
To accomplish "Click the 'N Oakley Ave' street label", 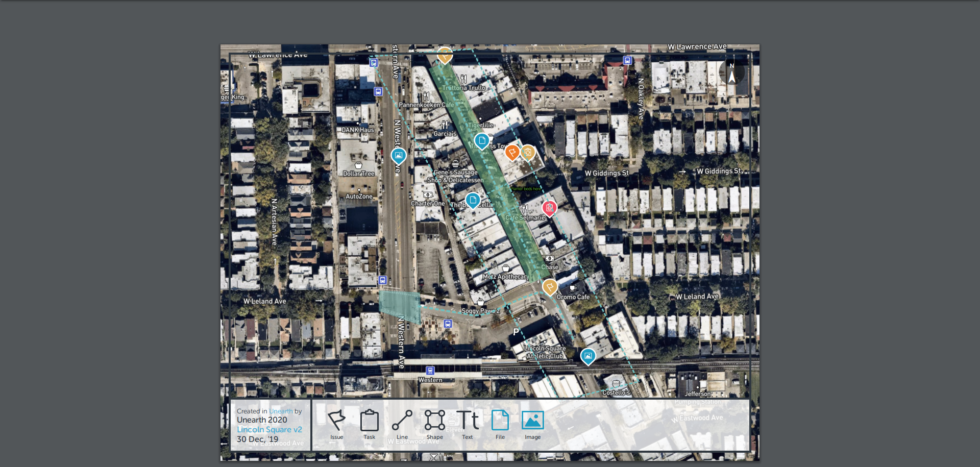I will point(641,99).
